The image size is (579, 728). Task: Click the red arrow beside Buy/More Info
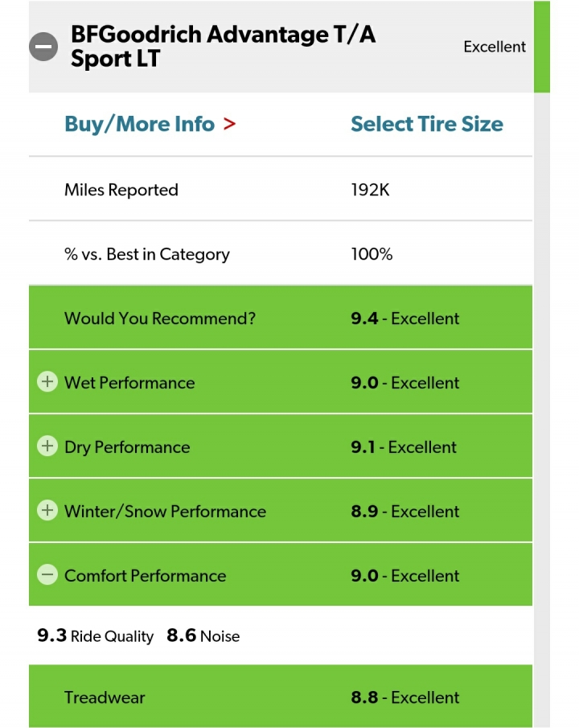tap(230, 124)
